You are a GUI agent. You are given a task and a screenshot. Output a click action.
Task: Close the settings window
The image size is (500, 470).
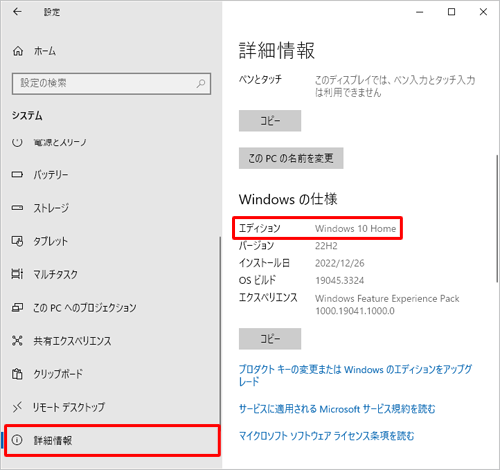coord(483,12)
